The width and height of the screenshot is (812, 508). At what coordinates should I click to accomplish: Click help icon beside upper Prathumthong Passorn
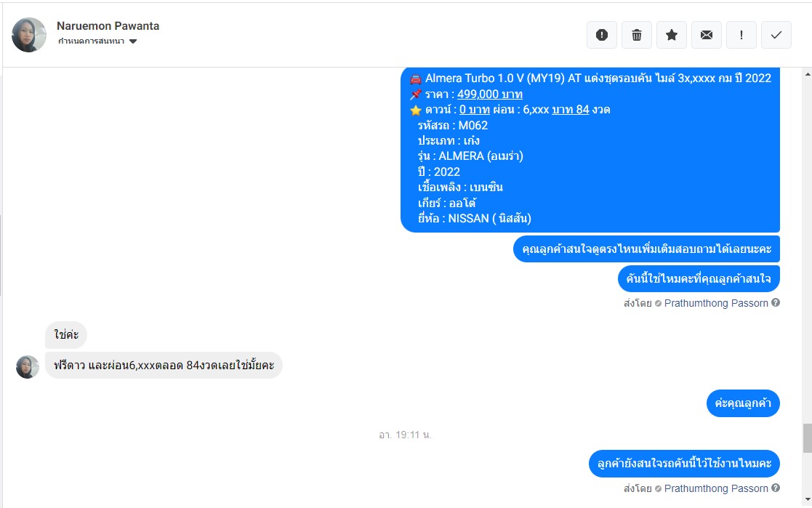[775, 302]
